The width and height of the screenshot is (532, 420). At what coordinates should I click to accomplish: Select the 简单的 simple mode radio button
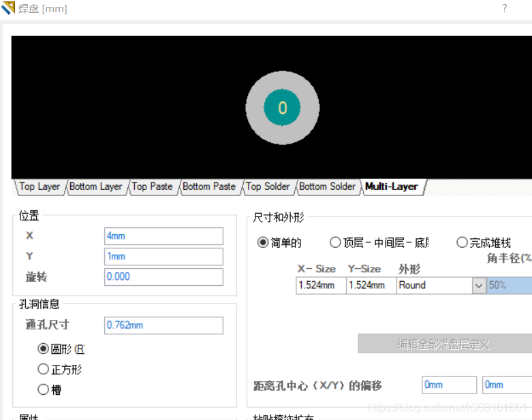(x=263, y=242)
